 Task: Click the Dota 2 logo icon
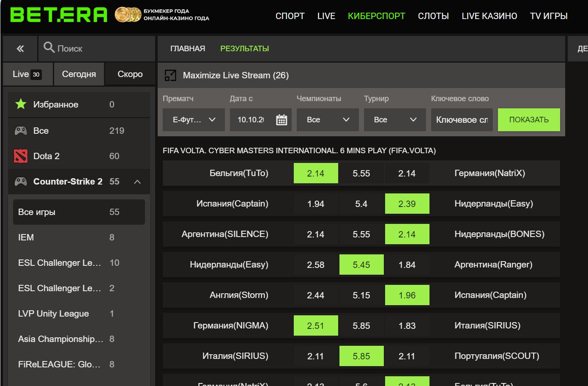click(21, 156)
